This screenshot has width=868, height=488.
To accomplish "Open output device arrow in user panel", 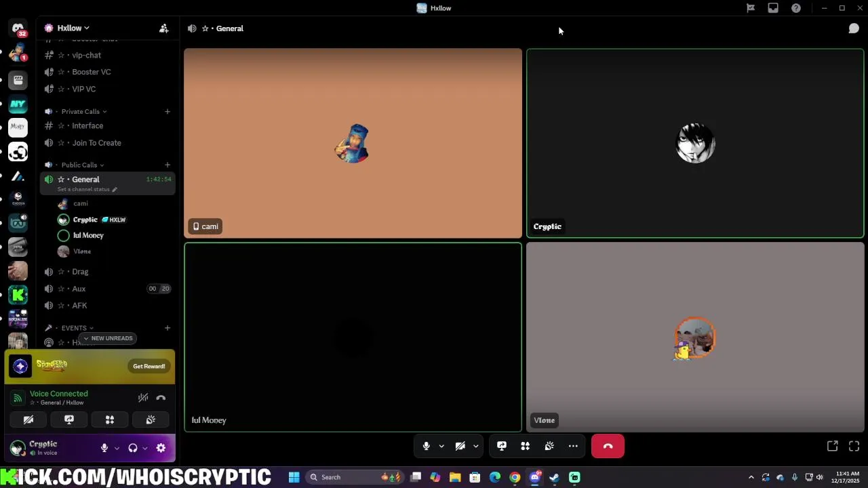I will pyautogui.click(x=144, y=448).
